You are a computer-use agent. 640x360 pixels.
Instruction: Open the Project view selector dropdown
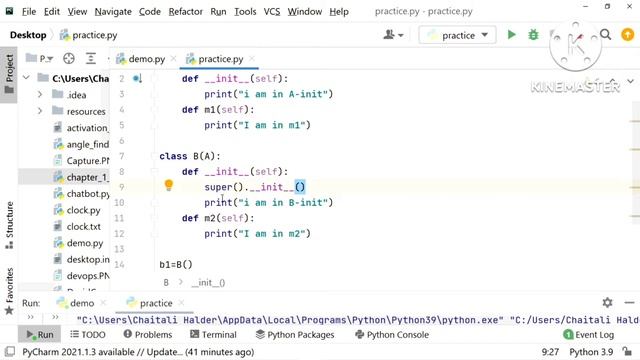point(40,59)
